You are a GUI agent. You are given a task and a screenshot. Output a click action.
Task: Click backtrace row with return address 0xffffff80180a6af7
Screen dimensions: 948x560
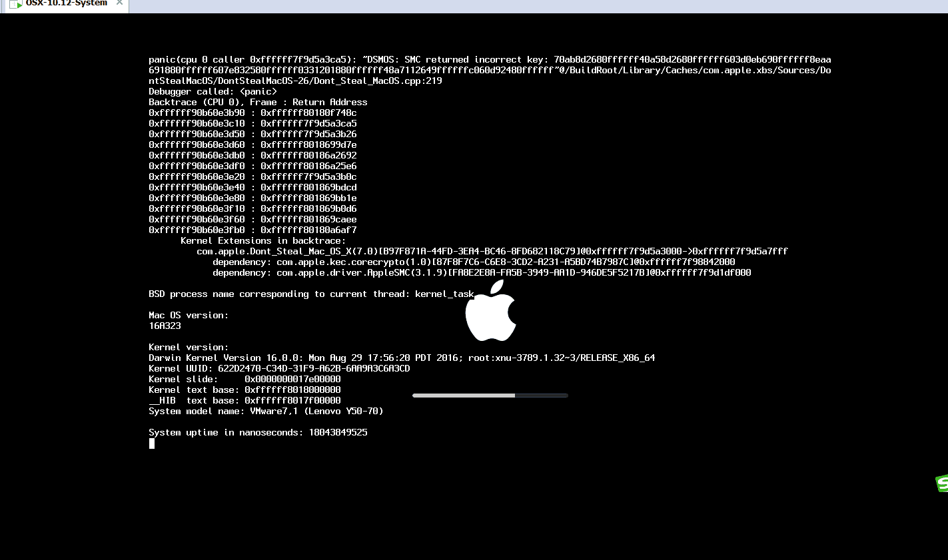tap(252, 230)
